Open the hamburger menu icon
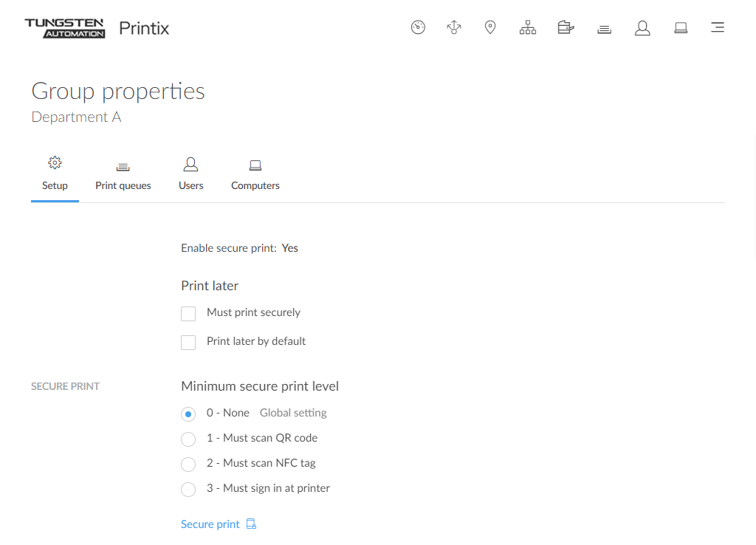Screen dimensions: 756x545 click(717, 28)
